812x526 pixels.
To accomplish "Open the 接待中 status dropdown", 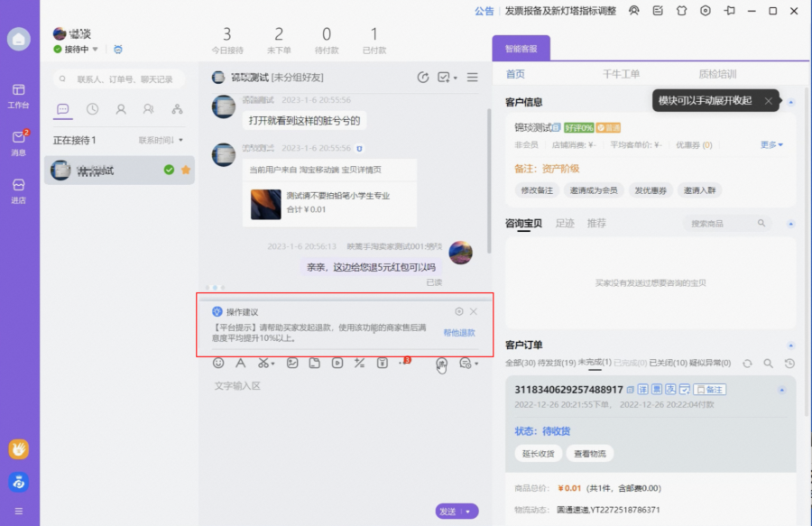I will click(95, 50).
